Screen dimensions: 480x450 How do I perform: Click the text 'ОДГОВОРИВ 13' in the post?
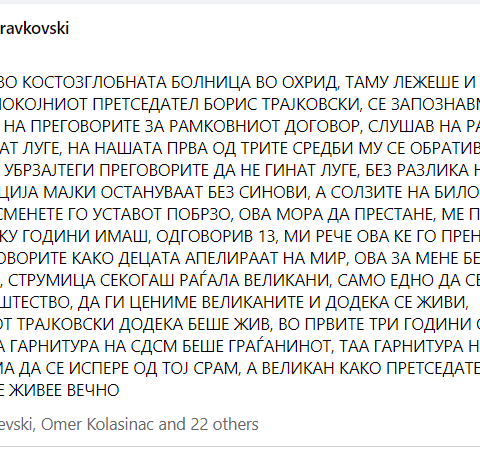click(x=216, y=237)
